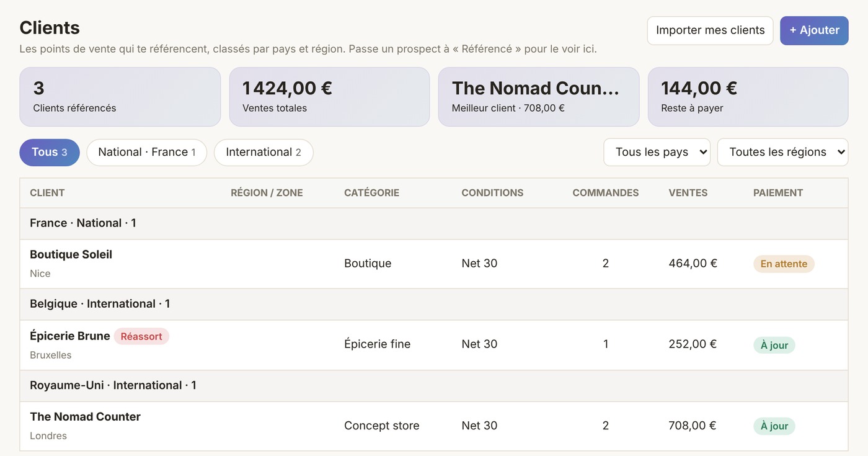Click the COMMANDES column header
Image resolution: width=868 pixels, height=456 pixels.
[x=605, y=193]
